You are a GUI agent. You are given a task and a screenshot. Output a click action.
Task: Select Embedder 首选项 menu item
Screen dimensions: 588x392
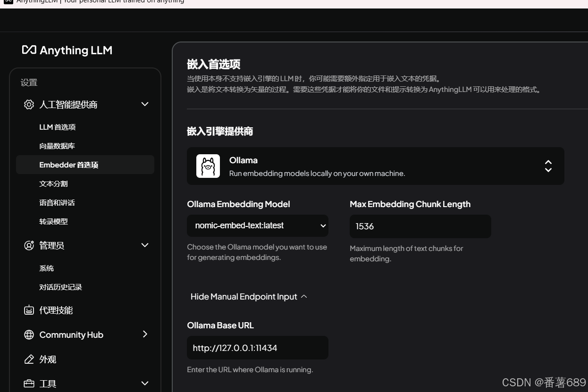(x=85, y=165)
